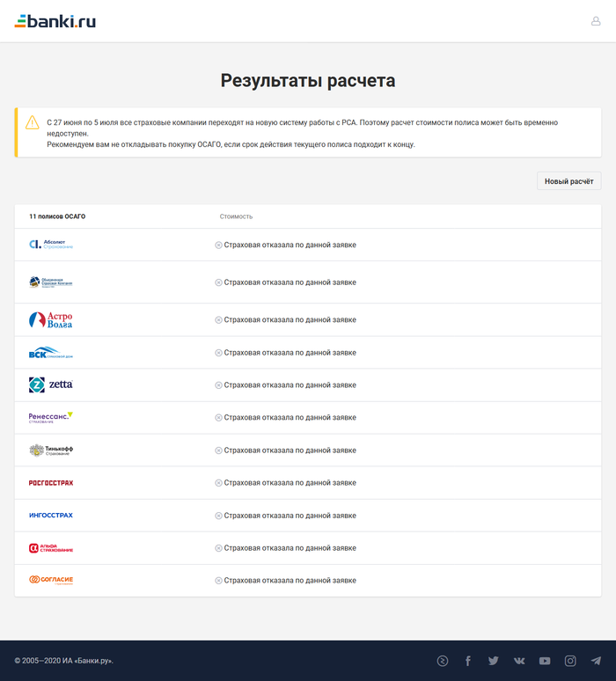Click the refusal text in the Тинькофф row
The image size is (616, 681).
290,450
